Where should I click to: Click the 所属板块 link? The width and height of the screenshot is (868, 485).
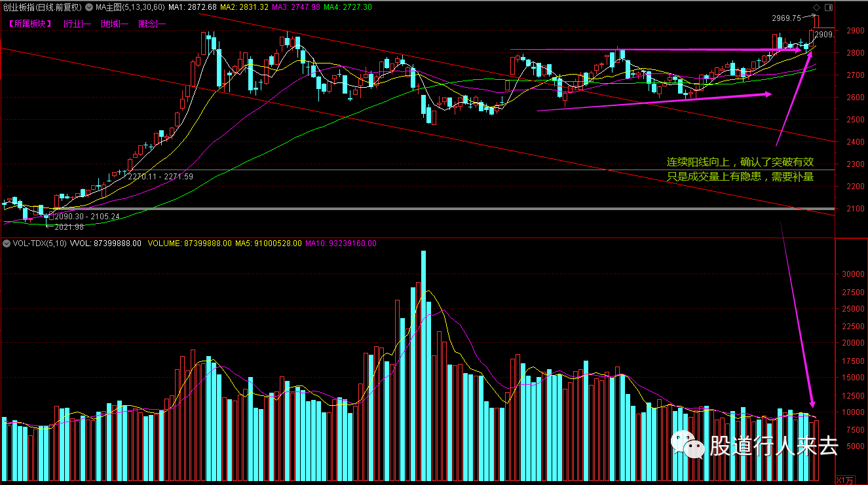pos(31,24)
